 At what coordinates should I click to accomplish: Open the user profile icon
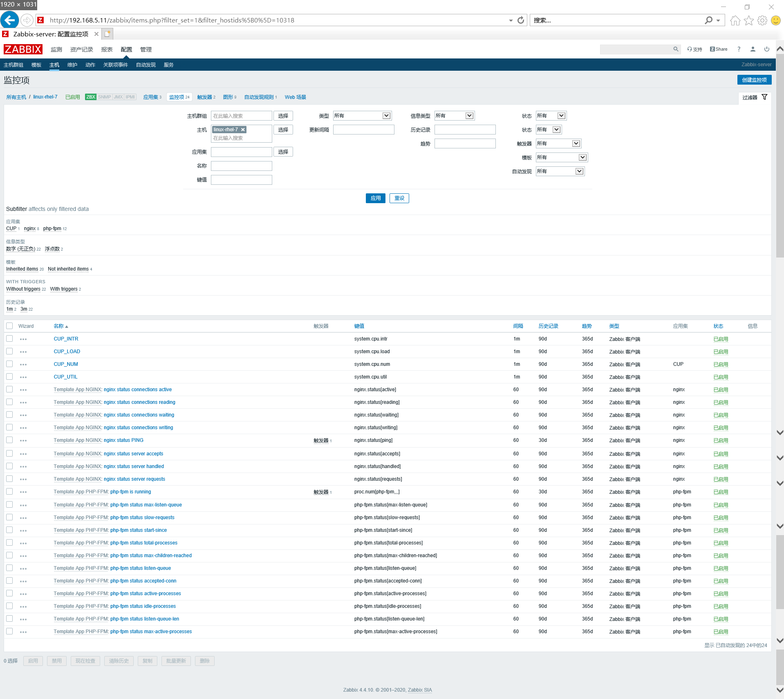point(753,49)
